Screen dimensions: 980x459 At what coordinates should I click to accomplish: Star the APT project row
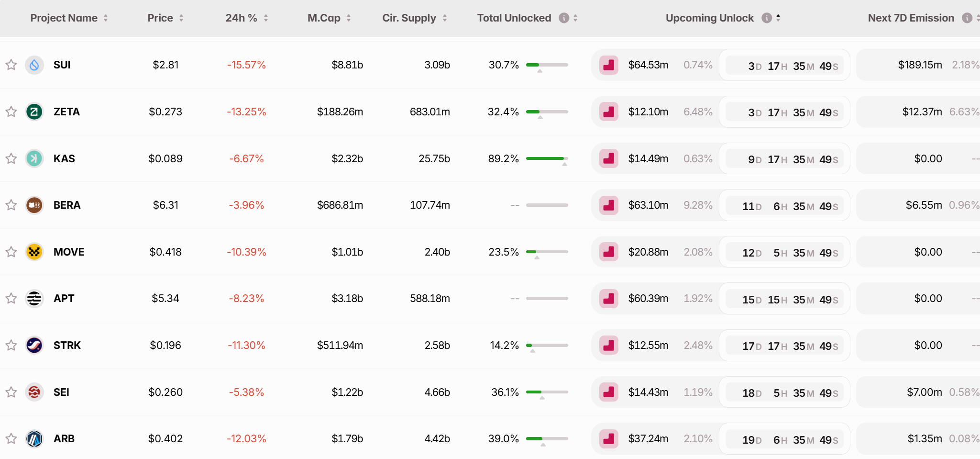pyautogui.click(x=11, y=298)
